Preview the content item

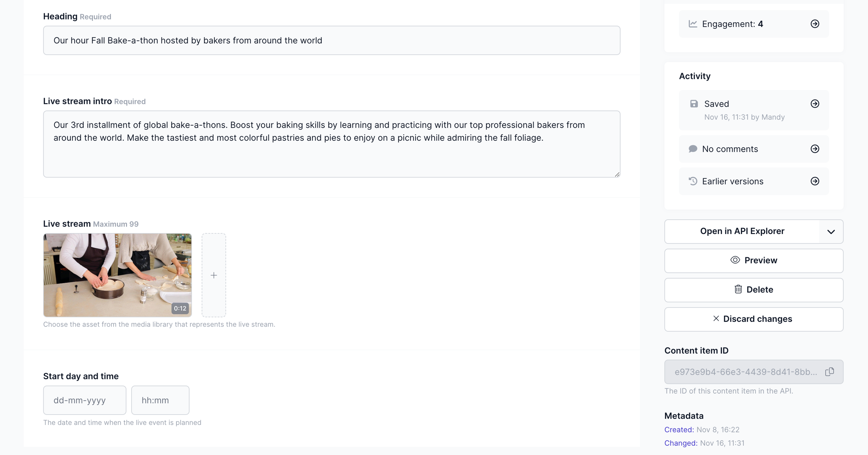pyautogui.click(x=754, y=261)
